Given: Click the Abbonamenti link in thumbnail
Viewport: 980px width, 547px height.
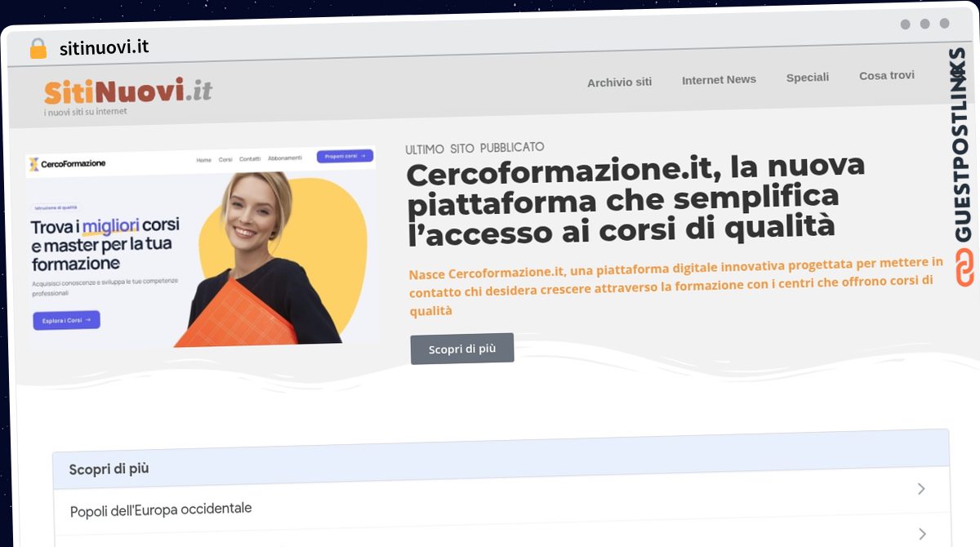Looking at the screenshot, I should tap(285, 158).
